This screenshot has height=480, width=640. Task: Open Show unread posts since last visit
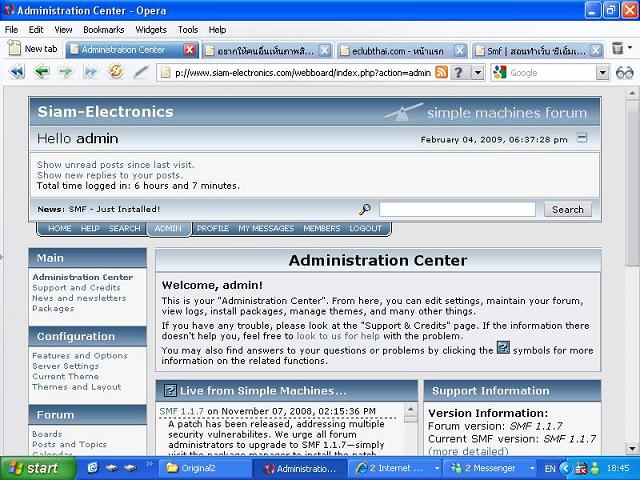pyautogui.click(x=116, y=164)
